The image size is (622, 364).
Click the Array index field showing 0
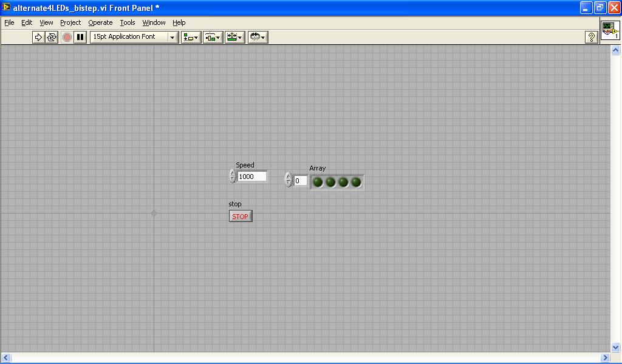(300, 181)
